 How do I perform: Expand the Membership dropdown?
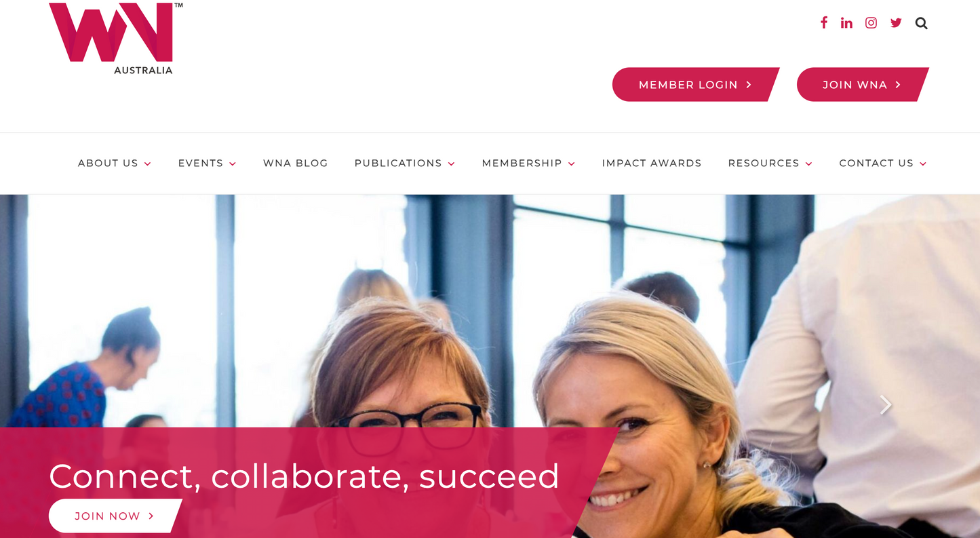coord(528,164)
